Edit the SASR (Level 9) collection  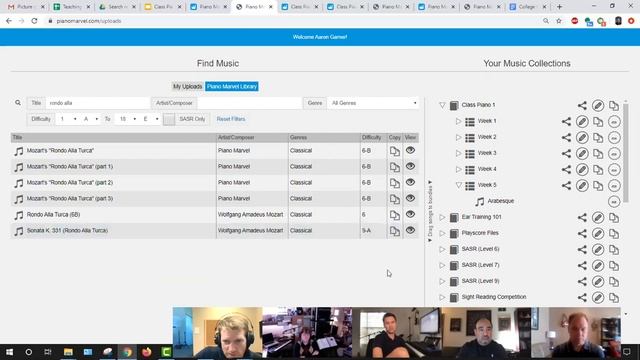[x=598, y=282]
